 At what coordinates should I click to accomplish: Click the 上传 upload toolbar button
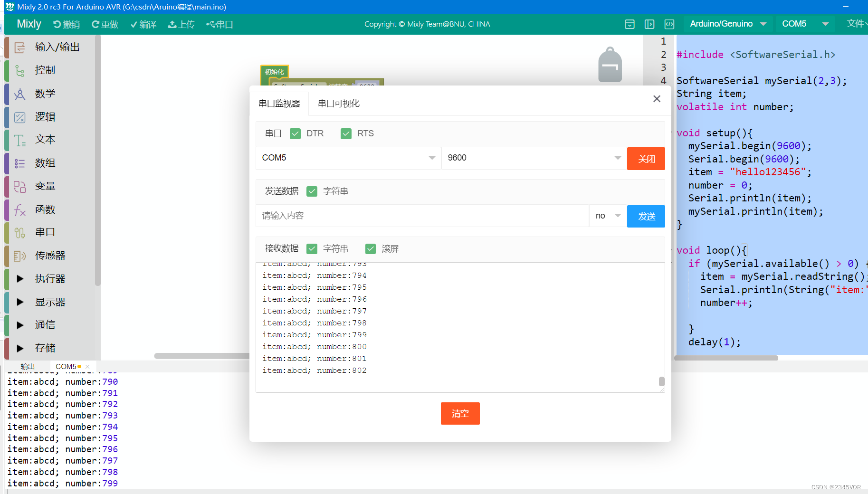(x=181, y=24)
